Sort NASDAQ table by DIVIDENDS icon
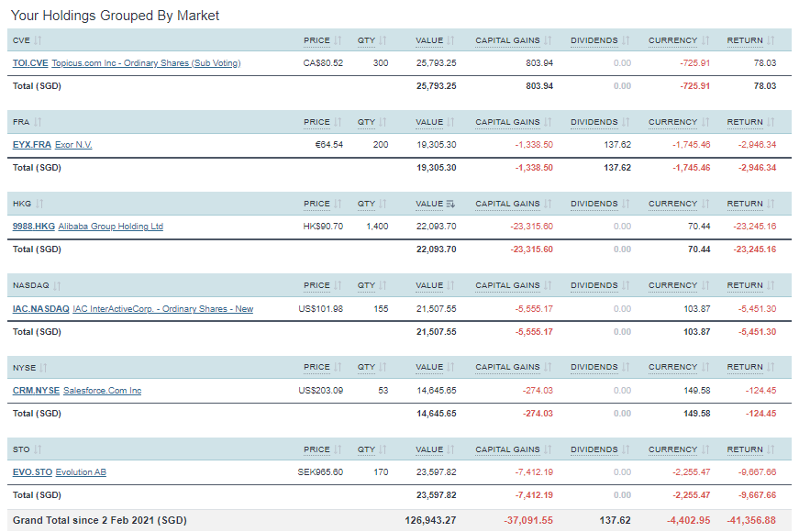The height and width of the screenshot is (532, 799). click(x=626, y=285)
